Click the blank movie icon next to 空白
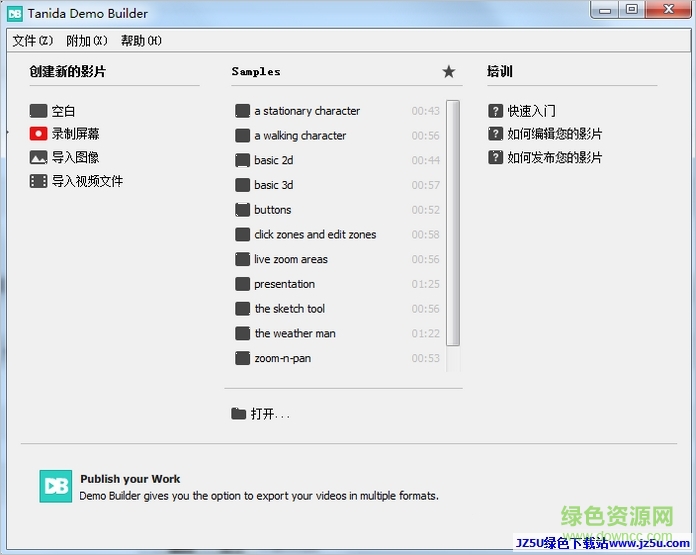Screen dimensions: 696x555 click(38, 111)
